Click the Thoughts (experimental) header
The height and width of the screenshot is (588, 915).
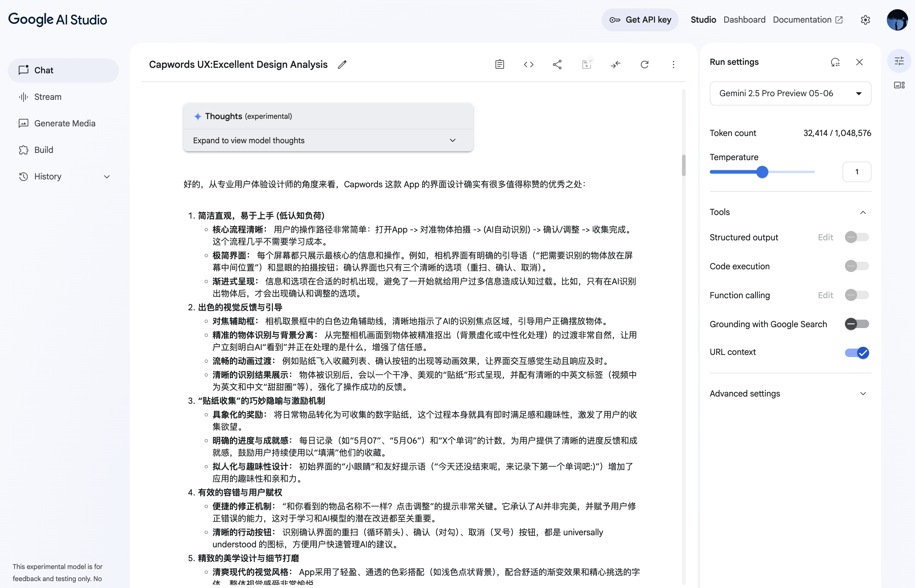(328, 116)
